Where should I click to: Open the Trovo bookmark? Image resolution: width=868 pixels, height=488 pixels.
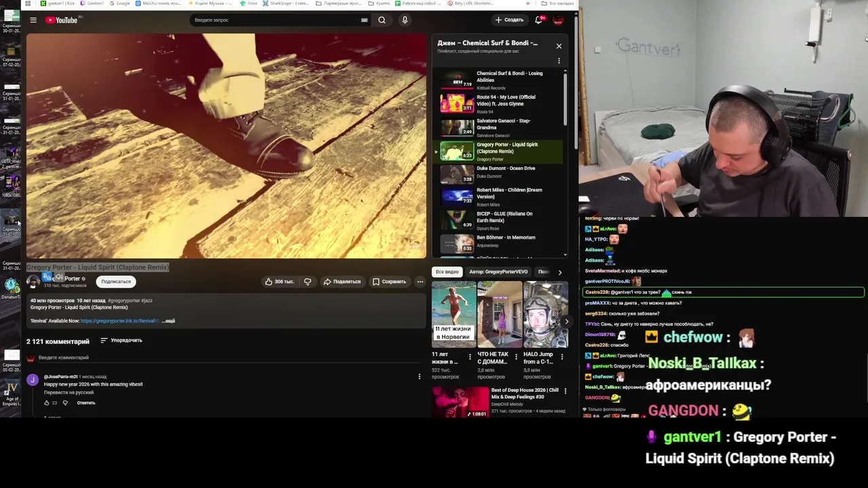pos(249,3)
